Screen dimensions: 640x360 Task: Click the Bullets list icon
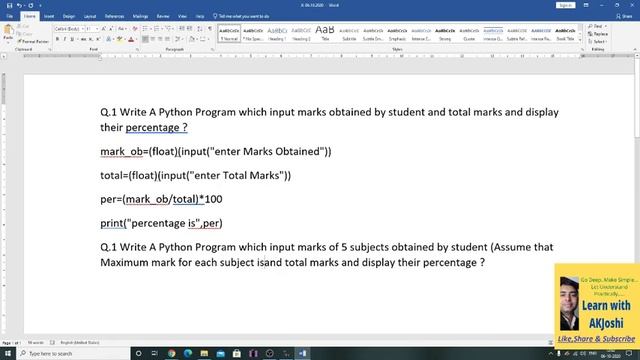pyautogui.click(x=145, y=29)
